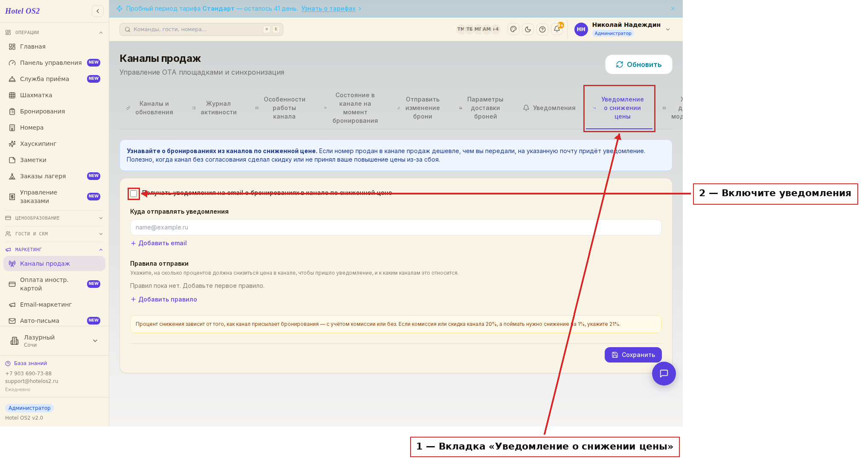Expand the ГОСТИ И CRM section
This screenshot has width=868, height=467.
pos(54,234)
